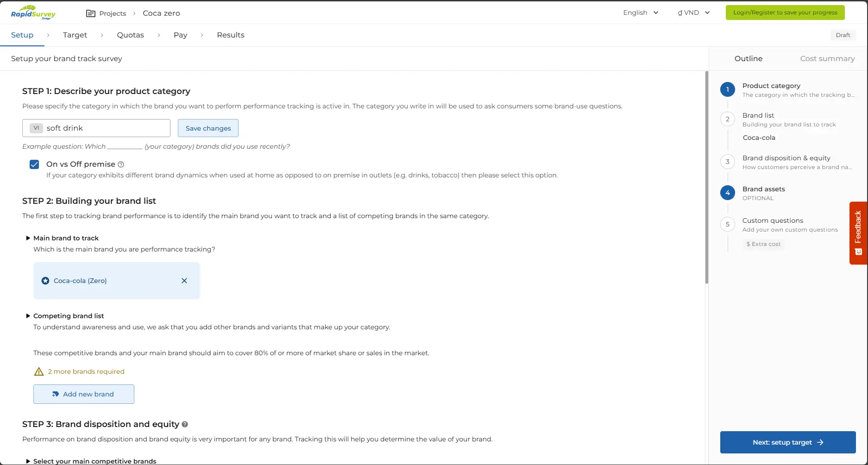Click Next: setup target button
The image size is (868, 465).
[x=788, y=442]
